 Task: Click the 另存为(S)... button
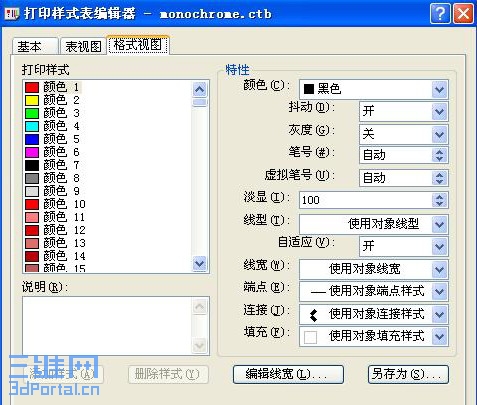(408, 374)
